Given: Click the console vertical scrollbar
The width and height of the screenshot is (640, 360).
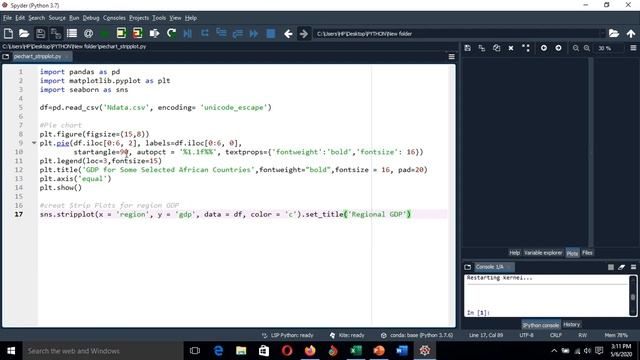Looking at the screenshot, I should (x=633, y=296).
